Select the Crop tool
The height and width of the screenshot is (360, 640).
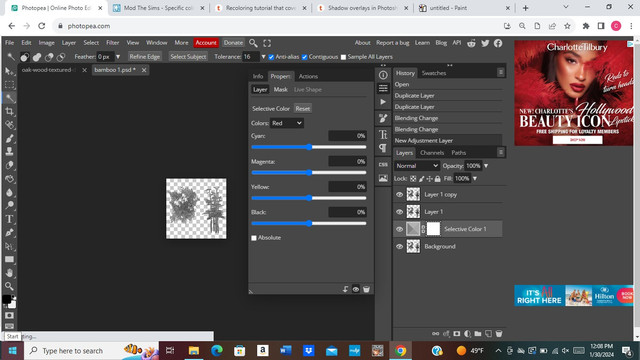pos(9,111)
